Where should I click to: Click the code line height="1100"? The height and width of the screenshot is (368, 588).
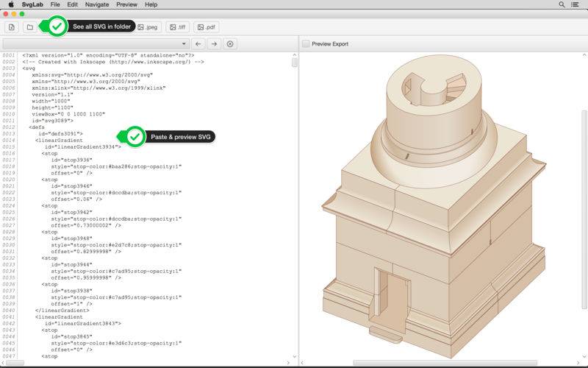point(52,107)
